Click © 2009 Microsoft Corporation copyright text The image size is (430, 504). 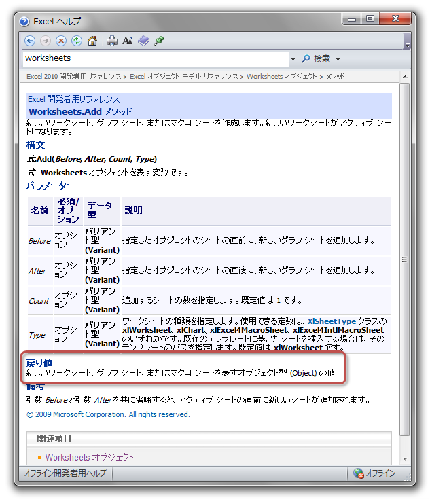[108, 414]
